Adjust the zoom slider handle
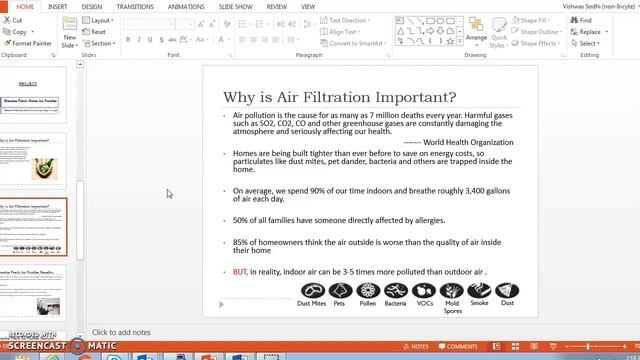 [588, 347]
